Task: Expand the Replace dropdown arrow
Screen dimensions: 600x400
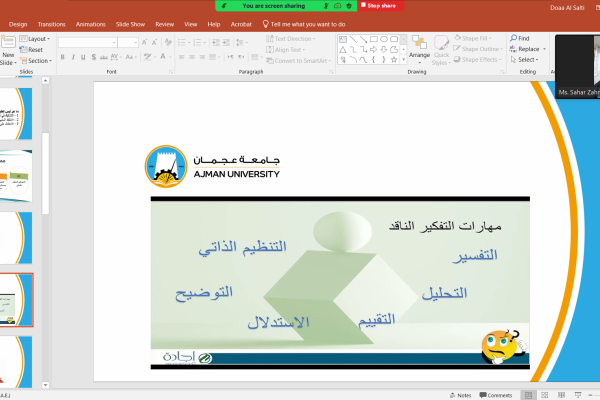Action: [544, 49]
